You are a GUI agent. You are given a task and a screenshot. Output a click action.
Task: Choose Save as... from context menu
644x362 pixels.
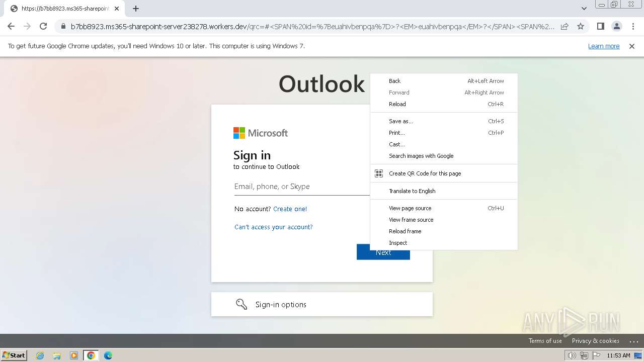(444, 121)
